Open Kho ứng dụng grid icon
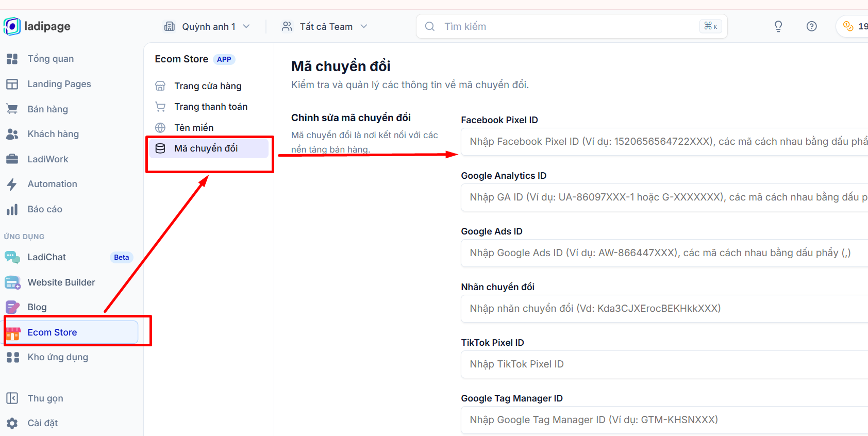Image resolution: width=868 pixels, height=436 pixels. tap(13, 357)
